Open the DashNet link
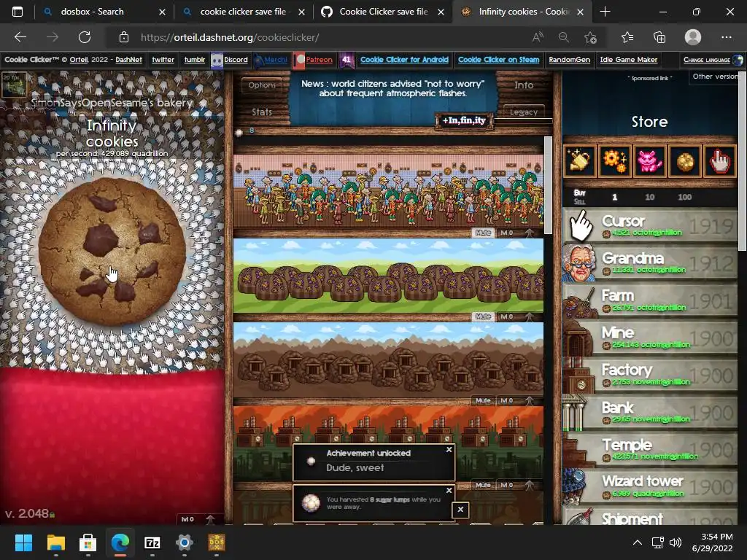747x560 pixels. [128, 60]
